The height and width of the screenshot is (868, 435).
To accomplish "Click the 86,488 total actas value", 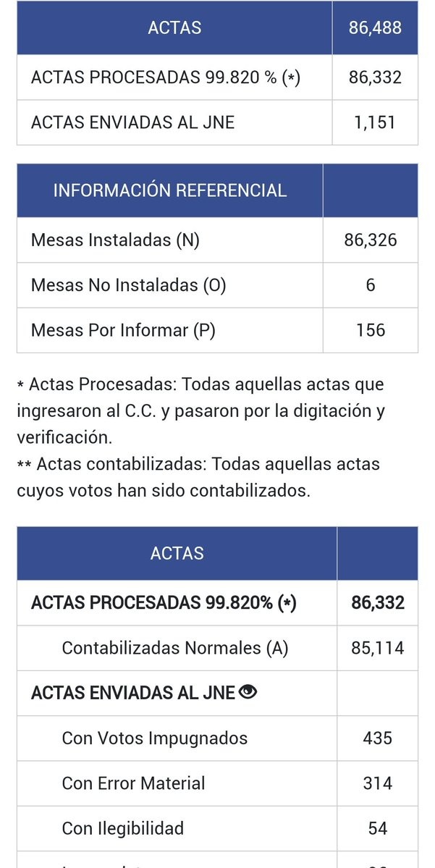I will pyautogui.click(x=375, y=28).
